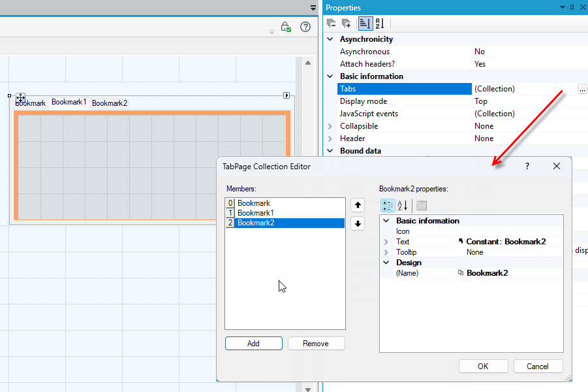Switch collection editor grid to Categorized view
Screen dimensions: 588x392
[388, 205]
